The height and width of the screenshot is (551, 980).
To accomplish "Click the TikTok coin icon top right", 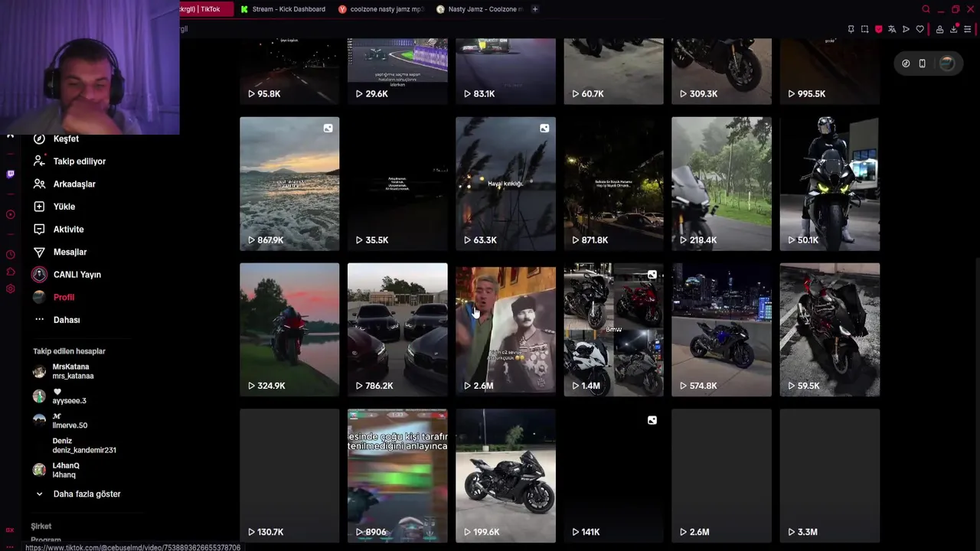I will 906,64.
